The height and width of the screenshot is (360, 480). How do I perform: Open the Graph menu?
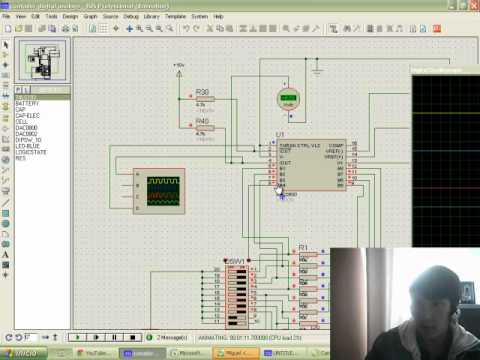90,16
